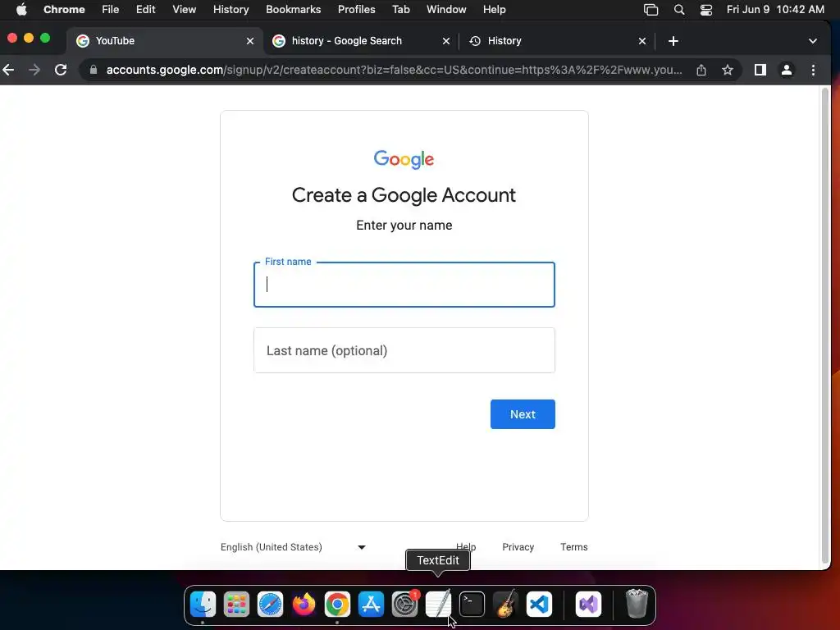Share this page via share icon
Viewport: 840px width, 630px height.
(x=701, y=70)
